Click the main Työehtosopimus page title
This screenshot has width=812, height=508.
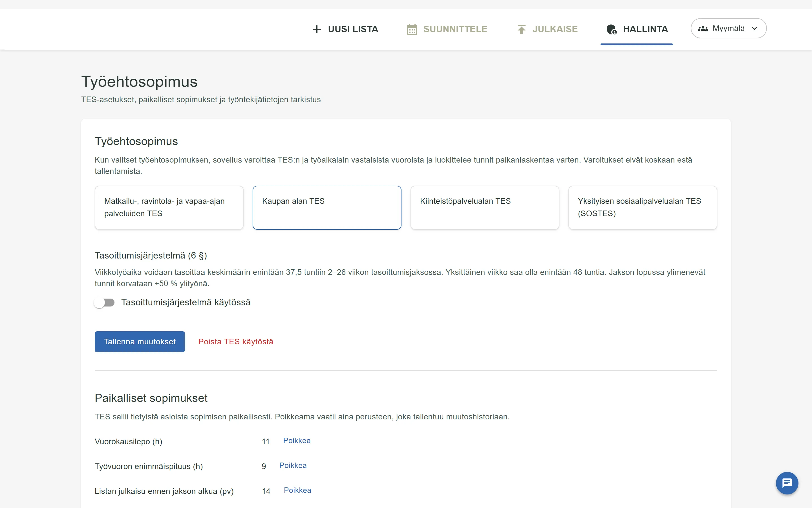[x=139, y=82]
